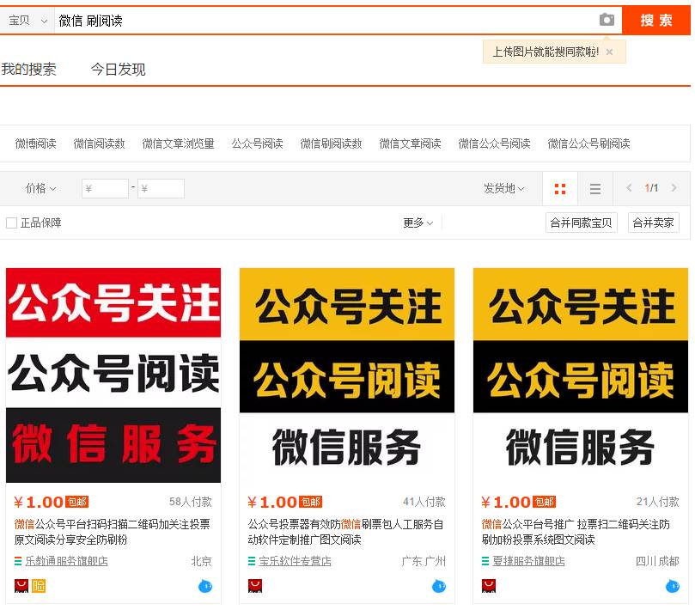
Task: Open product title 微信公众号平台扫码扫描二维码加关注投票
Action: (113, 533)
